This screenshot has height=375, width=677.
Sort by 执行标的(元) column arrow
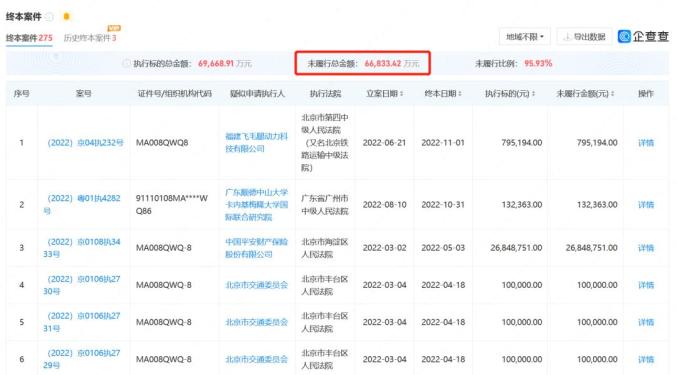[x=533, y=94]
